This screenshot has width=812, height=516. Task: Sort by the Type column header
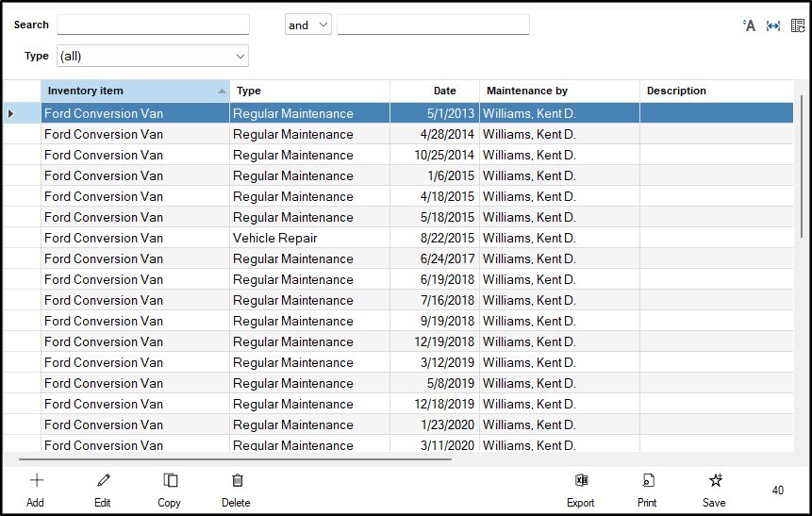pos(309,91)
